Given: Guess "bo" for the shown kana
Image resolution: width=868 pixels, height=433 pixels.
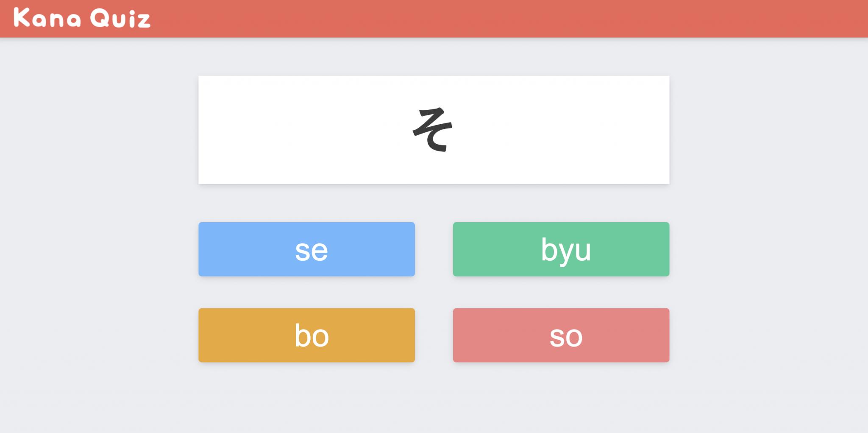Looking at the screenshot, I should (306, 335).
